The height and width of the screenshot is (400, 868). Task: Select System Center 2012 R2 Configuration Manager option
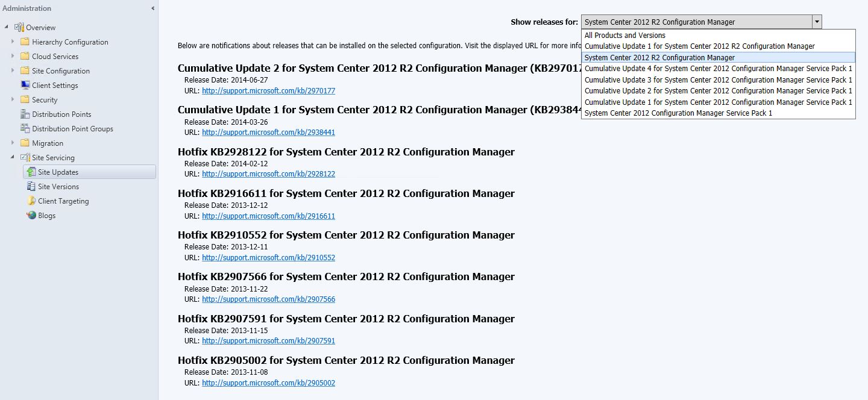pyautogui.click(x=719, y=57)
